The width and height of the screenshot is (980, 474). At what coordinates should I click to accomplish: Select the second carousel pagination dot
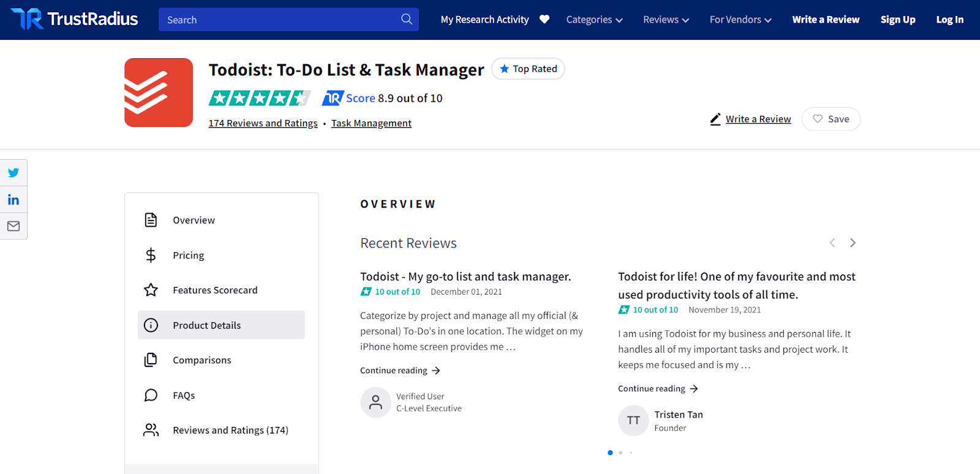tap(620, 453)
